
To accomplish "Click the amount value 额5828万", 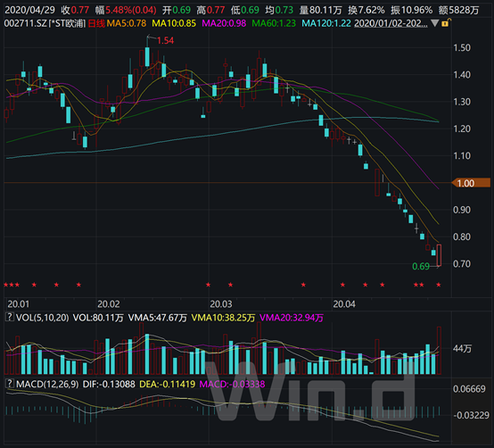I will 458,10.
